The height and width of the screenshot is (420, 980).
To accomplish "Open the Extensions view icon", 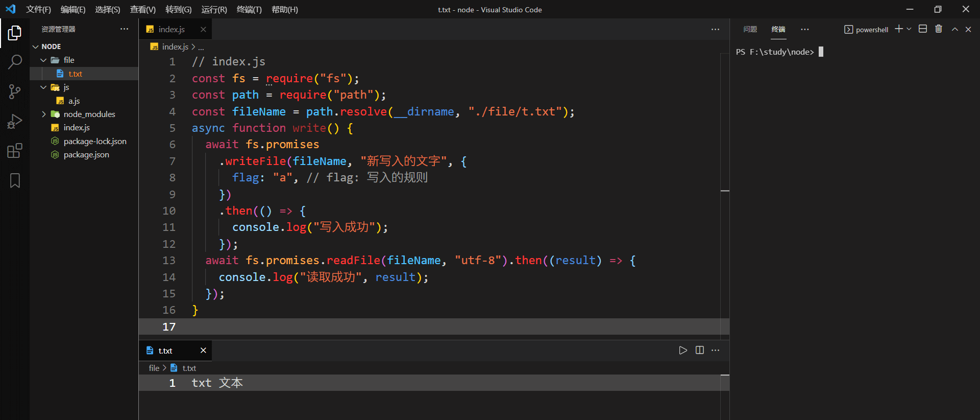I will [15, 151].
